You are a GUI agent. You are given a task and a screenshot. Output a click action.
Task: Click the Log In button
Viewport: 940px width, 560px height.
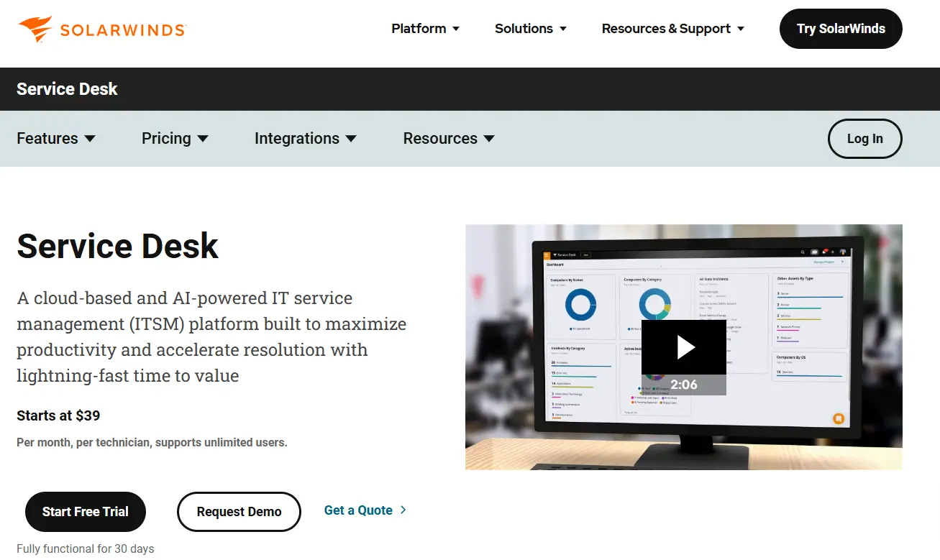pyautogui.click(x=864, y=139)
